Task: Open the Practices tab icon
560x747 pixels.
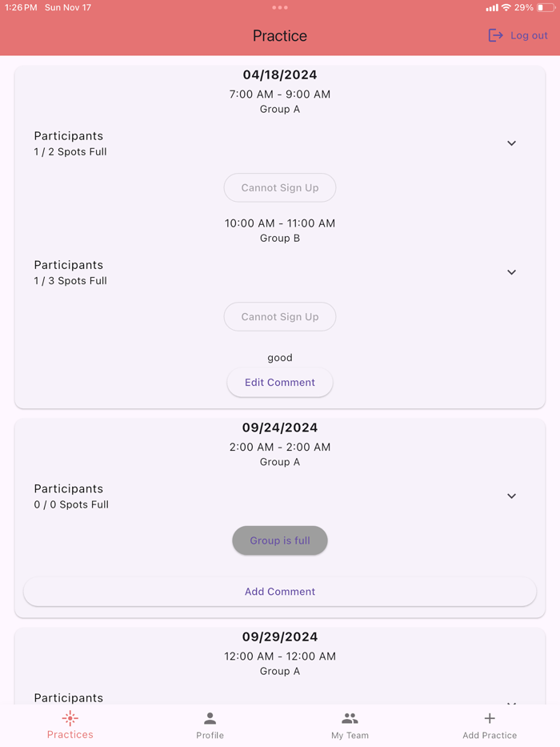Action: [x=70, y=718]
